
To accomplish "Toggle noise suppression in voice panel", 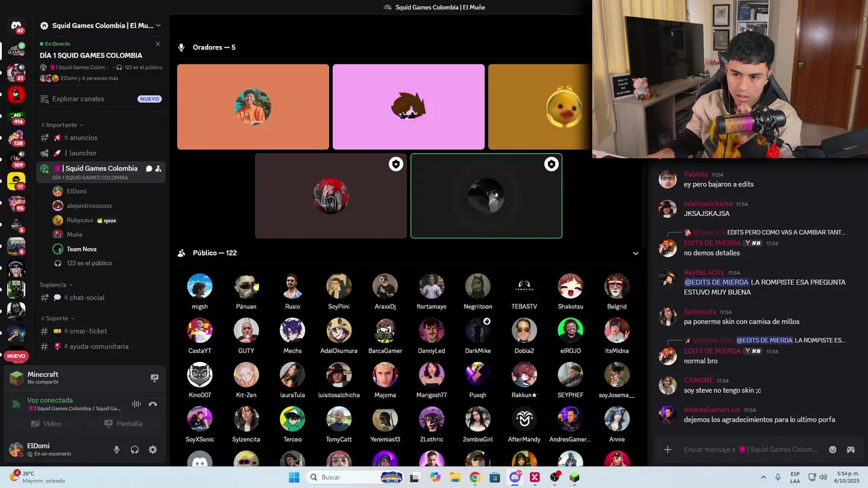I will tap(136, 404).
